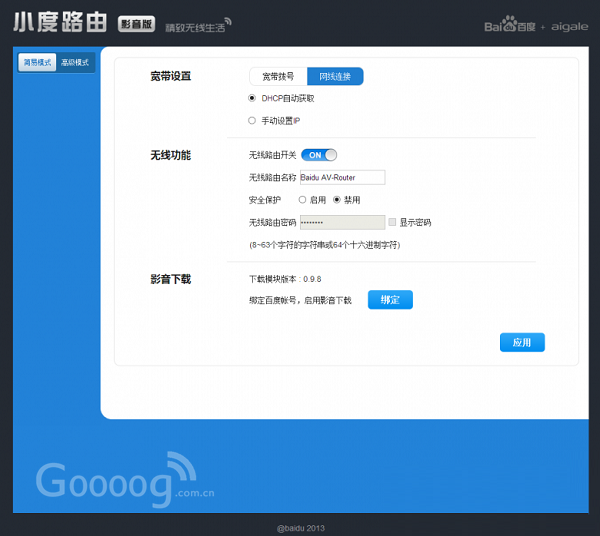Viewport: 600px width, 536px height.
Task: Choose DHCP自动获取 radio option
Action: [252, 98]
